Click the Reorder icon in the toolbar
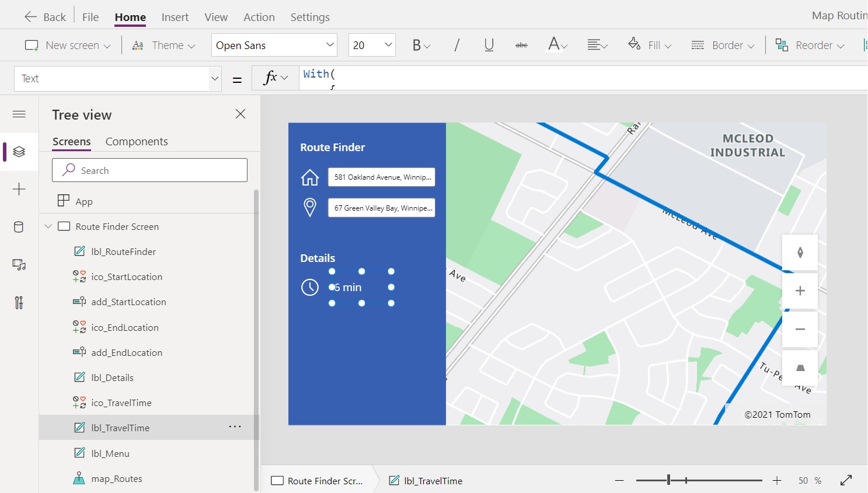This screenshot has width=868, height=493. (x=781, y=45)
